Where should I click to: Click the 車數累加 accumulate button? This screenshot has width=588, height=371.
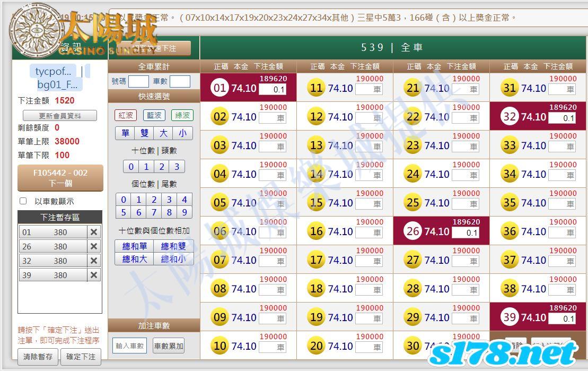point(169,346)
